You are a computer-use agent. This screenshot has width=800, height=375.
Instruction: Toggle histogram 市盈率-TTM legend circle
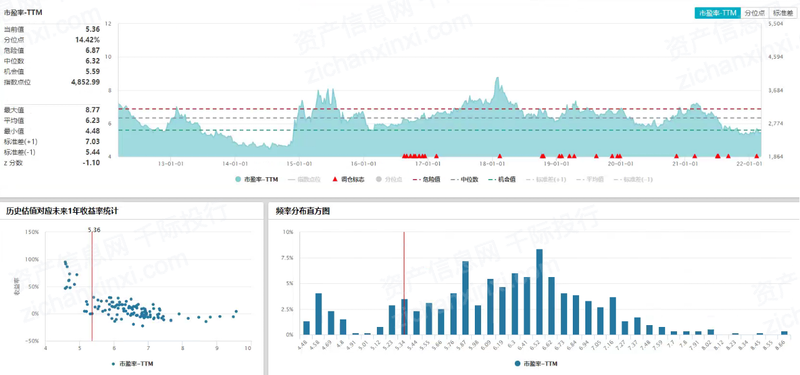point(536,364)
